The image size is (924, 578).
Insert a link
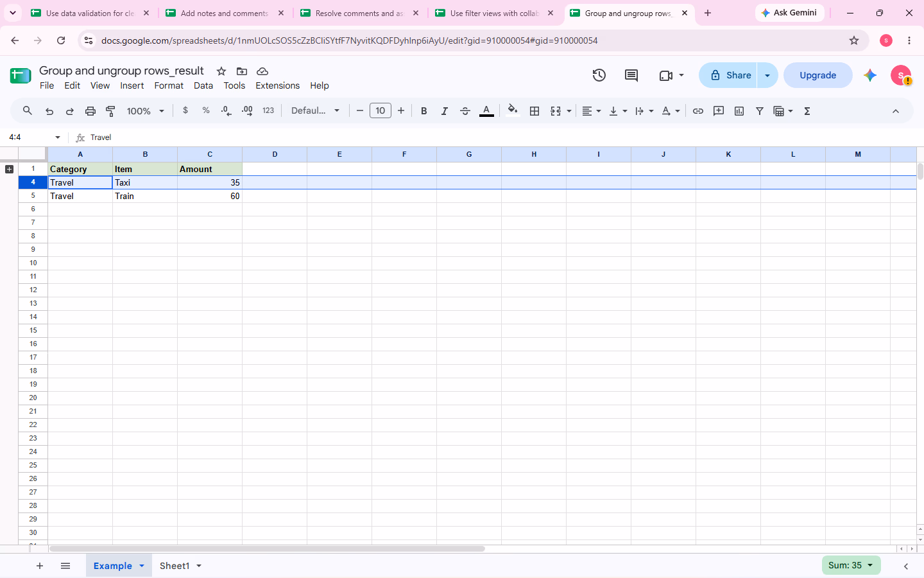698,111
